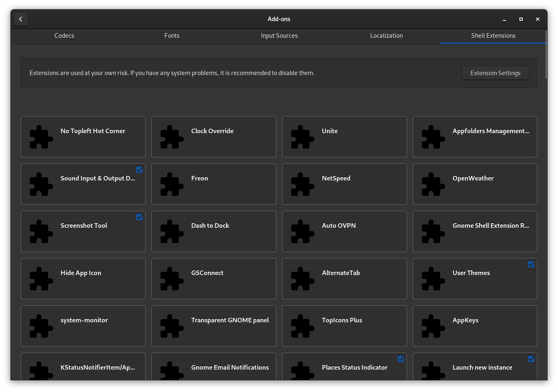
Task: Switch to the Fonts tab
Action: coord(172,36)
